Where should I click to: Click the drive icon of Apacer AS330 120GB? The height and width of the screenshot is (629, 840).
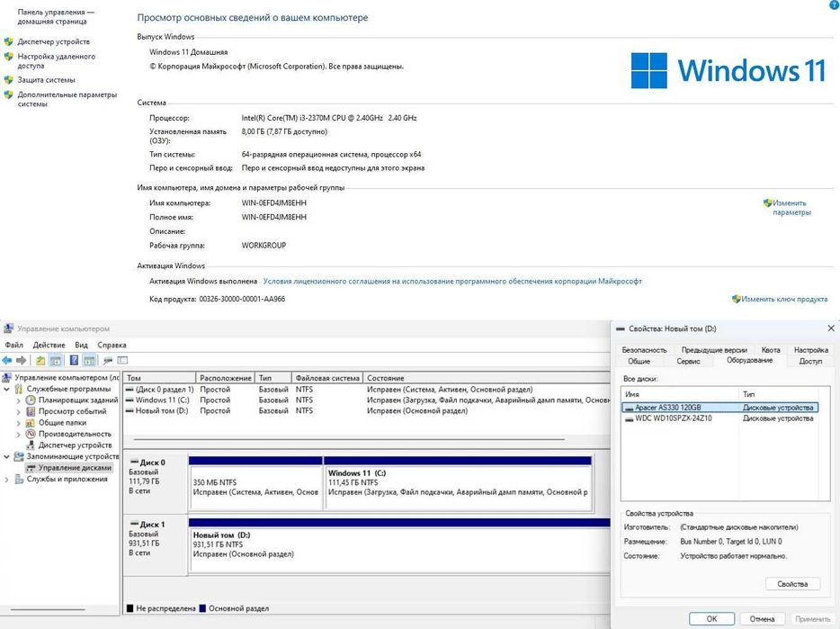point(629,408)
